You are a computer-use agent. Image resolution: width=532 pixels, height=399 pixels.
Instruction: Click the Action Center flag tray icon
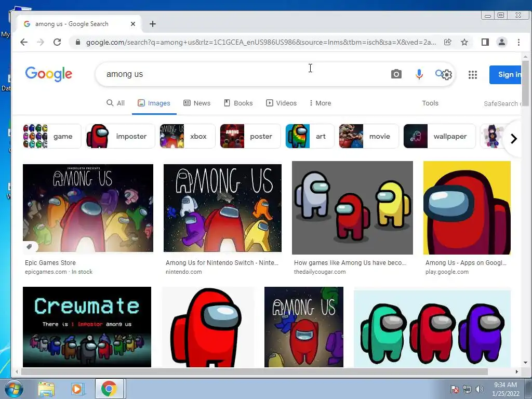click(x=454, y=389)
